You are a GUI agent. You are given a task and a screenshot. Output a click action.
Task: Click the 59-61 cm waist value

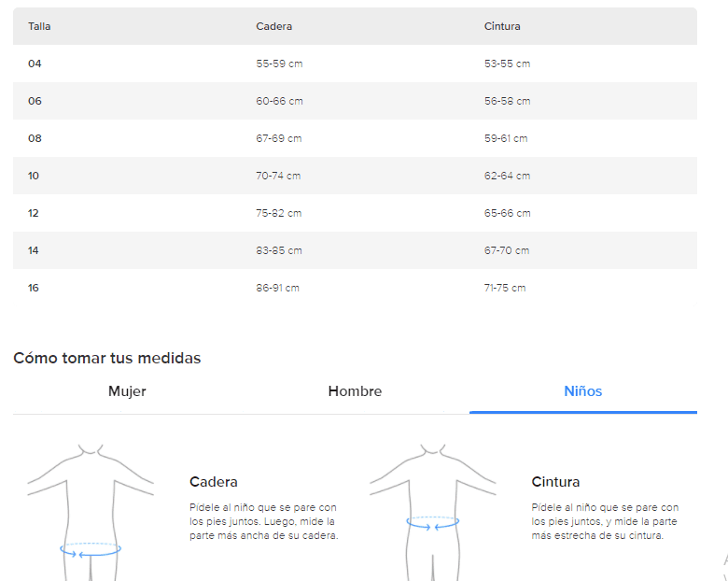click(x=506, y=138)
